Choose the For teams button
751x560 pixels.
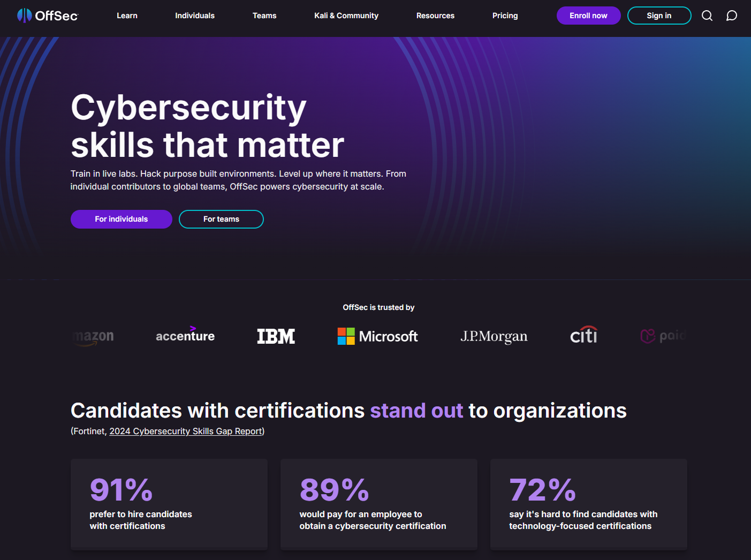point(221,219)
